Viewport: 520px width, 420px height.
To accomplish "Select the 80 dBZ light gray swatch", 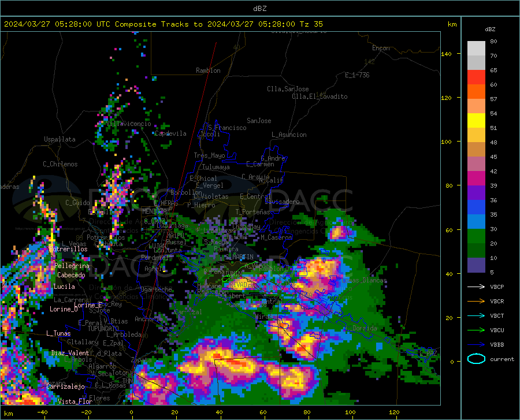I will tap(476, 49).
